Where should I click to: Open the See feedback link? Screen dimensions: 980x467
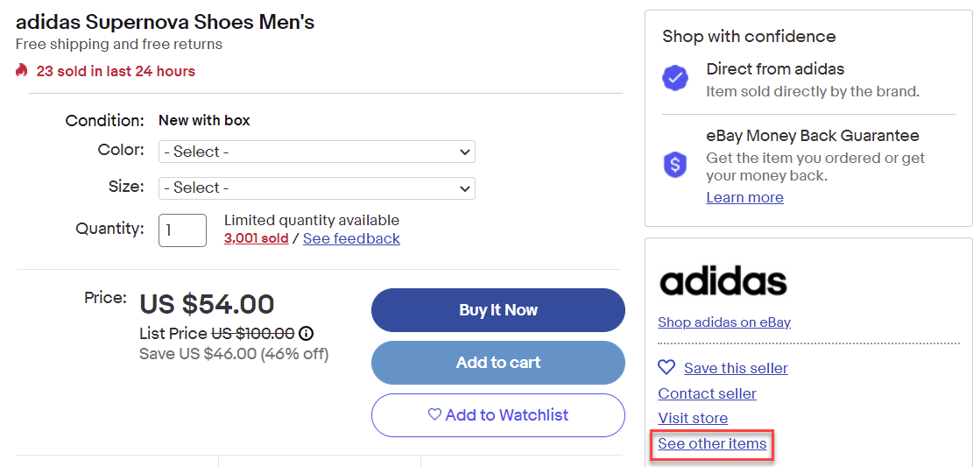351,238
